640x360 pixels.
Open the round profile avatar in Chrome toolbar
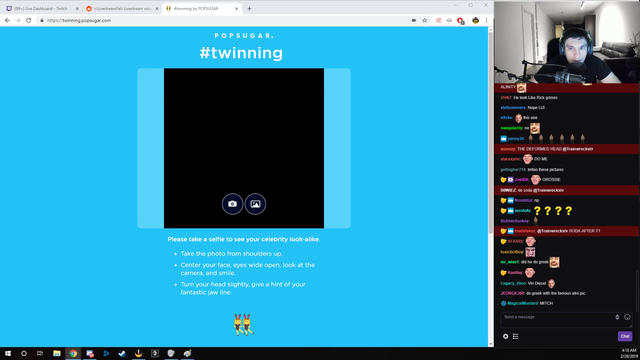(x=476, y=20)
